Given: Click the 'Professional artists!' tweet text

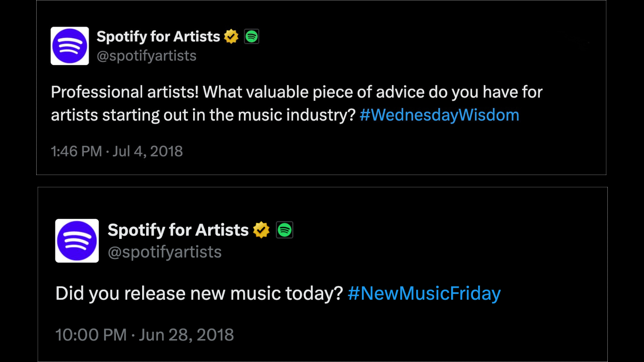Looking at the screenshot, I should click(125, 92).
